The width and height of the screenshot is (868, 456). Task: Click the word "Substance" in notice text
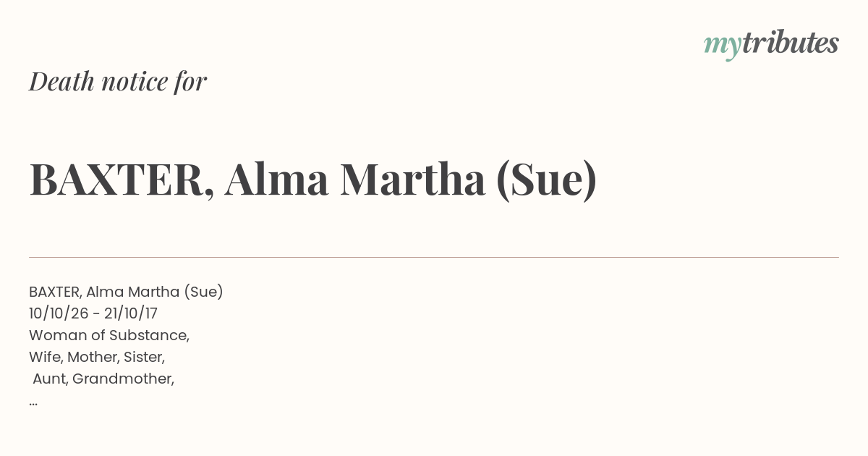click(148, 335)
